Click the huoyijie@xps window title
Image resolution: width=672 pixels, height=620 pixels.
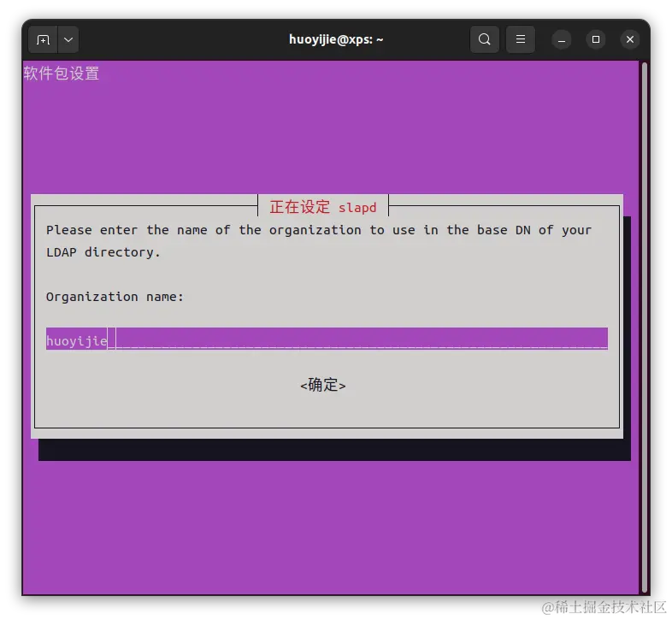point(336,39)
